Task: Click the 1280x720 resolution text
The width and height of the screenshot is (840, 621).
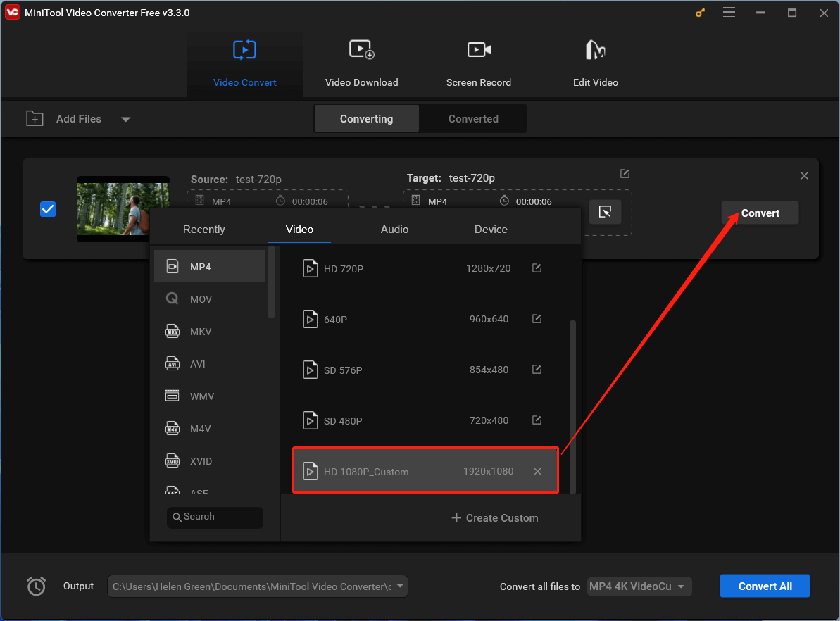Action: coord(488,268)
